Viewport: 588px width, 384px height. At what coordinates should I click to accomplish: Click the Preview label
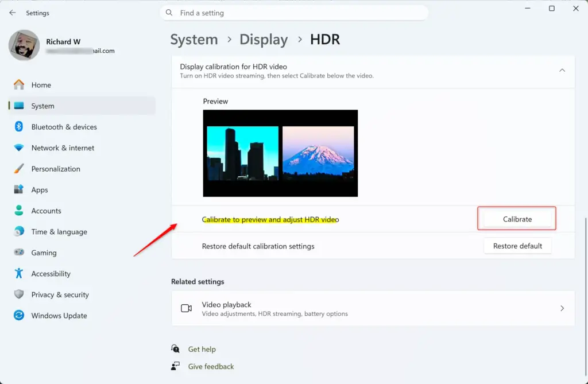[x=215, y=101]
